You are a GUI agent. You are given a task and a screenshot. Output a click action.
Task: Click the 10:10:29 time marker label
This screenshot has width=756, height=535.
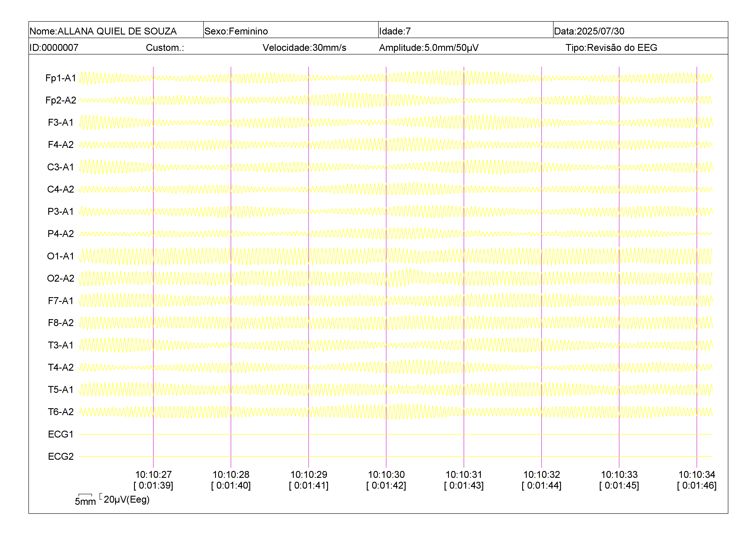309,475
